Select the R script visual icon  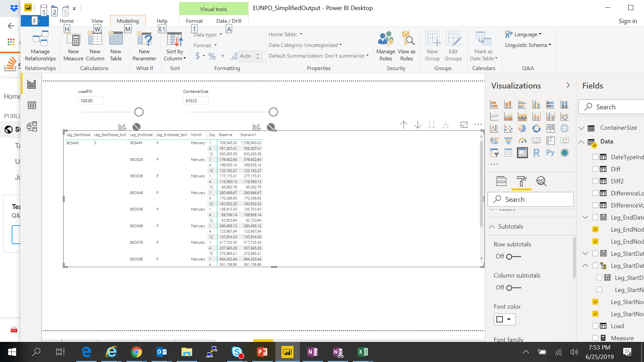point(536,153)
